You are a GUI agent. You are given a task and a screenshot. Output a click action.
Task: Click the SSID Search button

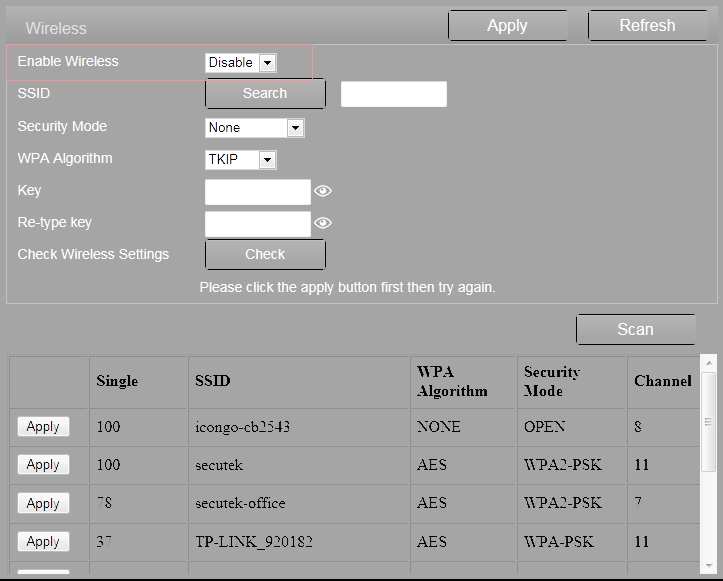265,94
